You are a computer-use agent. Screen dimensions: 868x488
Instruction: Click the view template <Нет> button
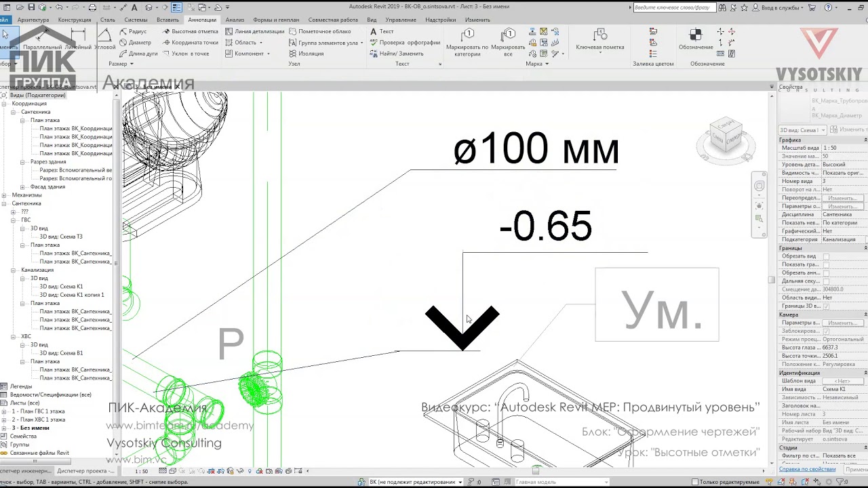(843, 381)
